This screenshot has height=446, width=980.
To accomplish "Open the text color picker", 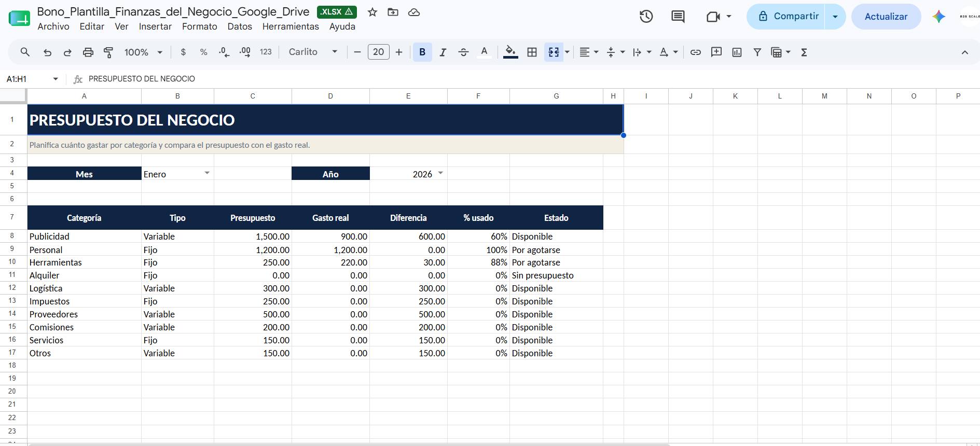I will point(484,52).
